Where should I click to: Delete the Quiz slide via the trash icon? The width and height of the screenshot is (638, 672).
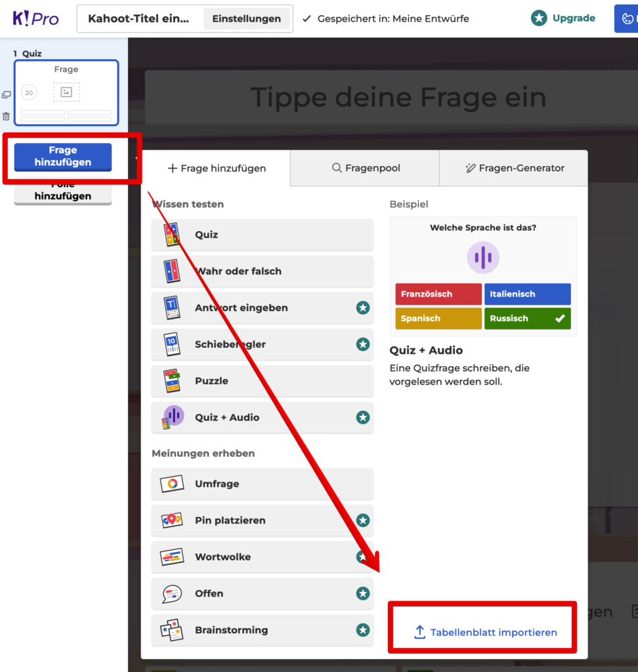(x=7, y=116)
